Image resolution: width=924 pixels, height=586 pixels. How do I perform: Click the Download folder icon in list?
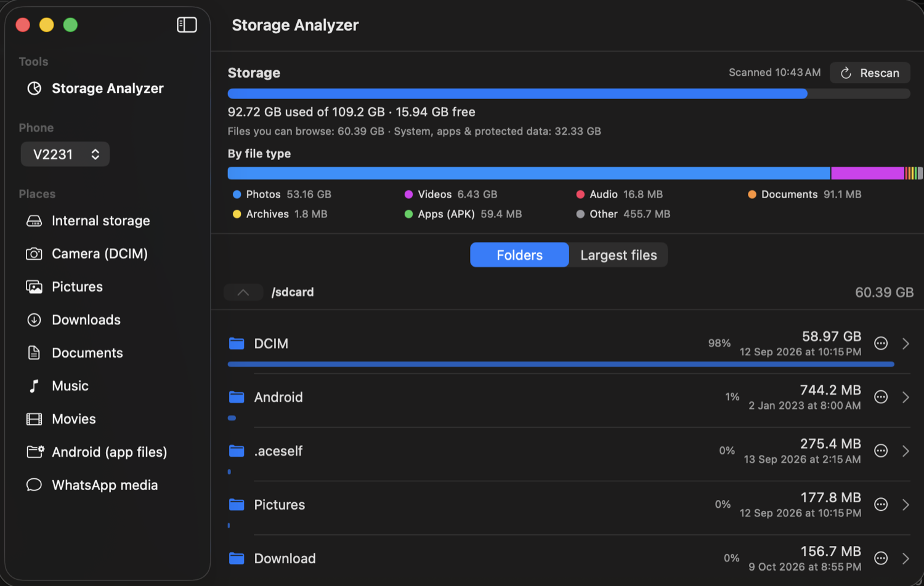tap(237, 558)
